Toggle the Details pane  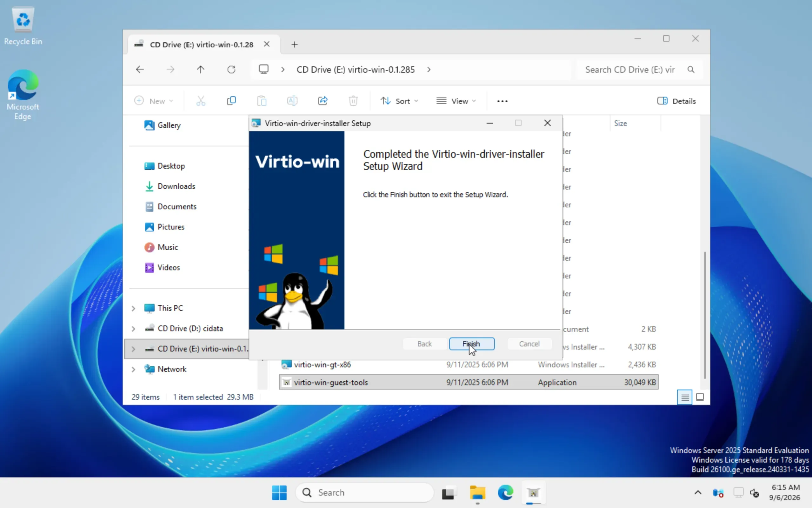pyautogui.click(x=677, y=101)
